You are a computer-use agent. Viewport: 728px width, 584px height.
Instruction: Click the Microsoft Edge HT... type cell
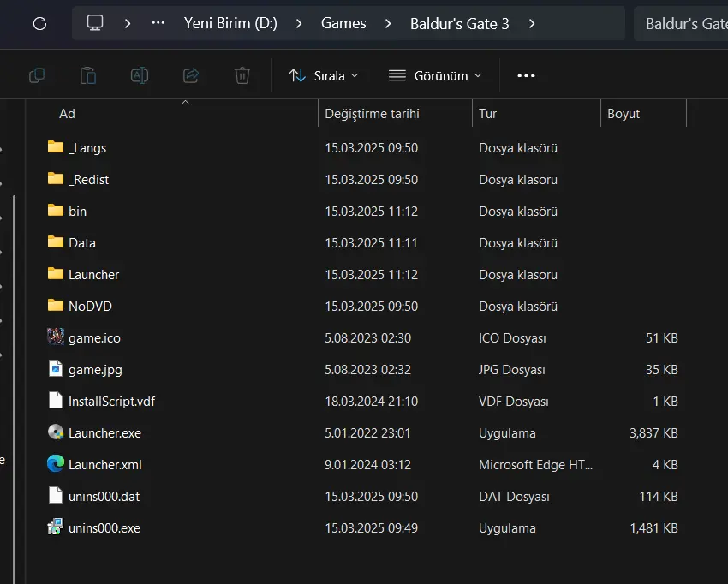coord(536,465)
